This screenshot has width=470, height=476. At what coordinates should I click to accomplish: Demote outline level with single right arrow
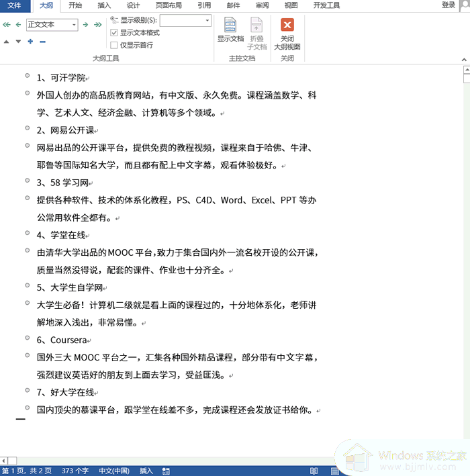coord(86,25)
